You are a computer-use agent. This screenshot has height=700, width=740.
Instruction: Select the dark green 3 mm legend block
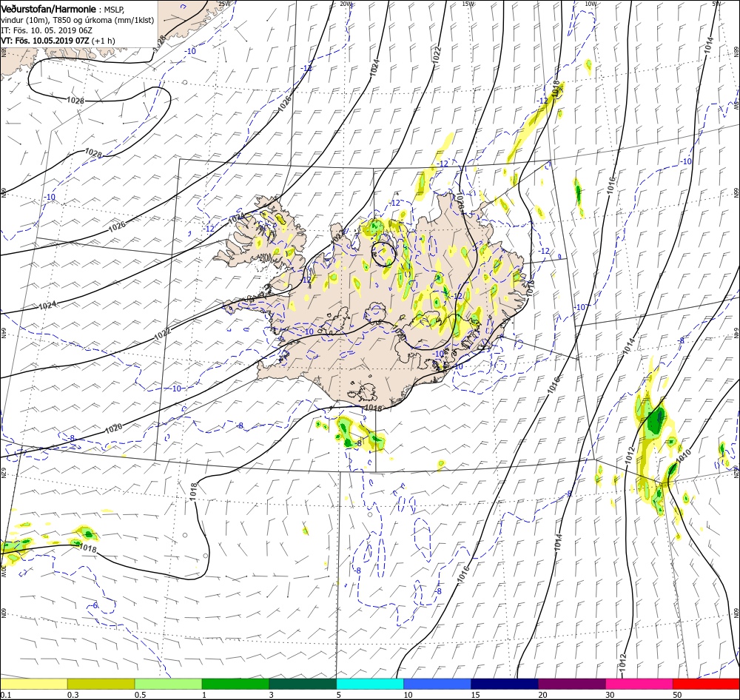click(303, 684)
